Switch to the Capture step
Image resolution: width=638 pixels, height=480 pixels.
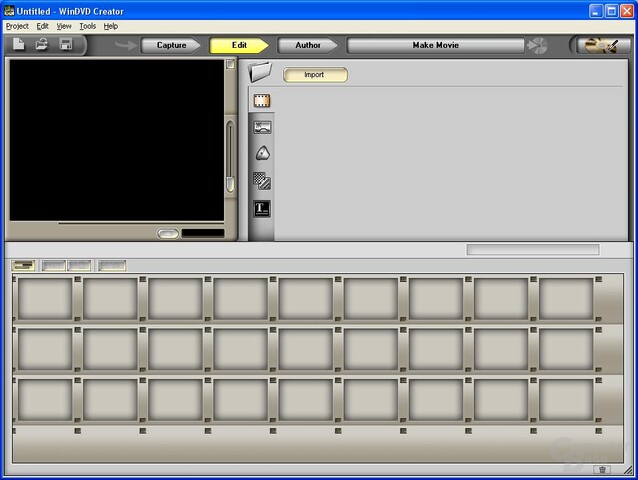point(171,45)
